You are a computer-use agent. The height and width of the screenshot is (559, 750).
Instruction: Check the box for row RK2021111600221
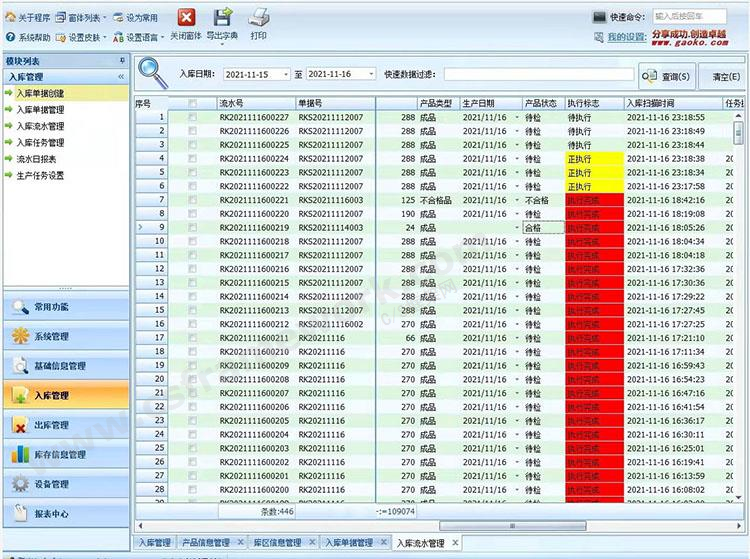coord(192,200)
